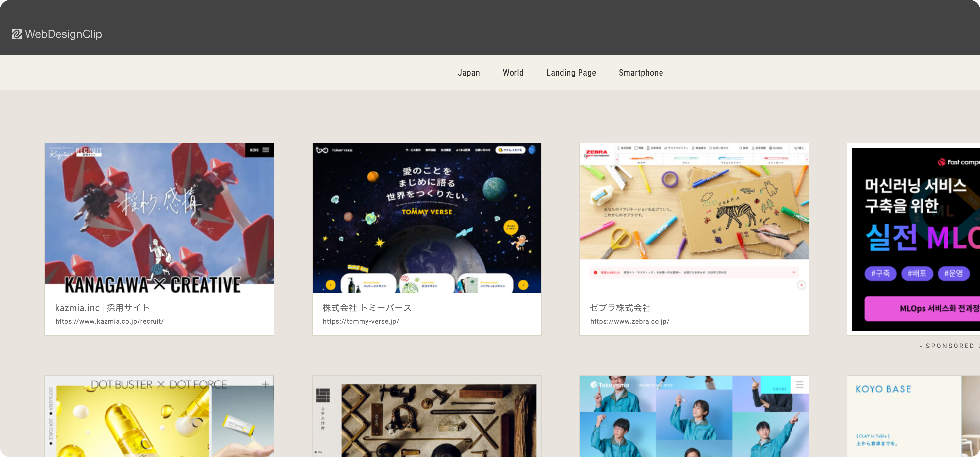Screen dimensions: 980x457
Task: Open the Fast campus MLOps sponsored ad
Action: pyautogui.click(x=915, y=239)
